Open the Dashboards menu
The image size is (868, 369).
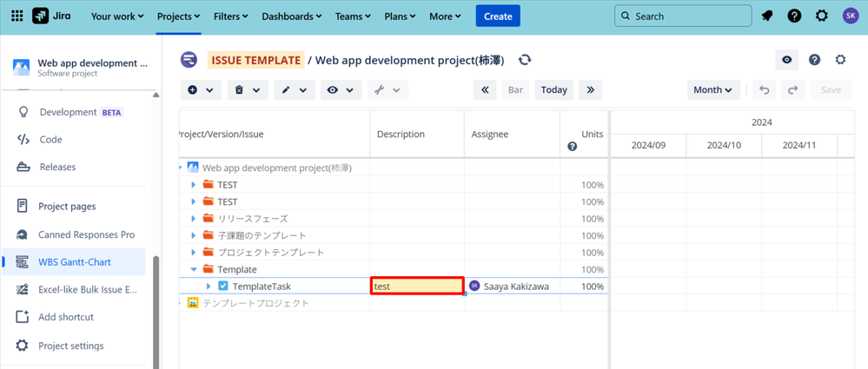[291, 16]
